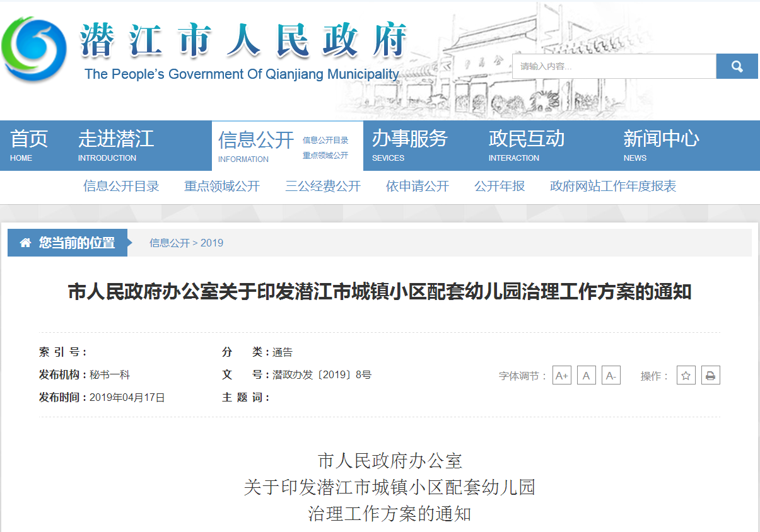Screen dimensions: 760x532
Task: Click the star favorite icon
Action: [x=686, y=376]
